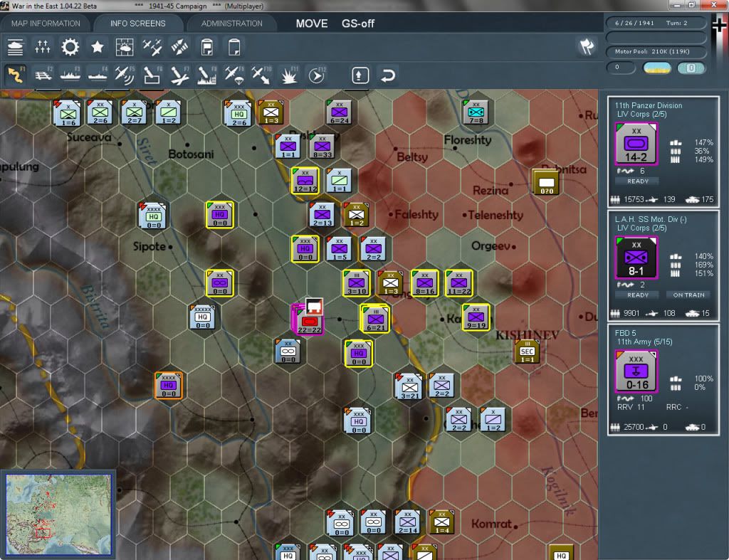Viewport: 729px width, 560px height.
Task: Open the blank clipboard report icon
Action: (234, 47)
